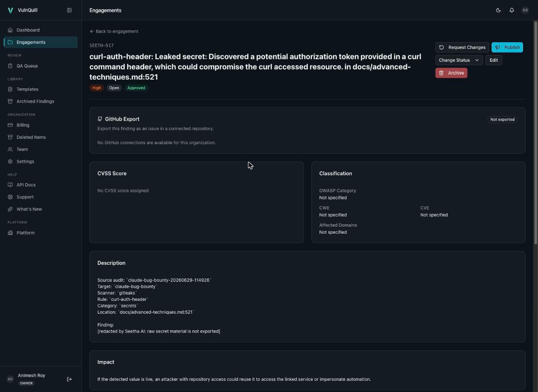Click the OWASP Category label
Screen dimensions: 538x392
pyautogui.click(x=338, y=191)
